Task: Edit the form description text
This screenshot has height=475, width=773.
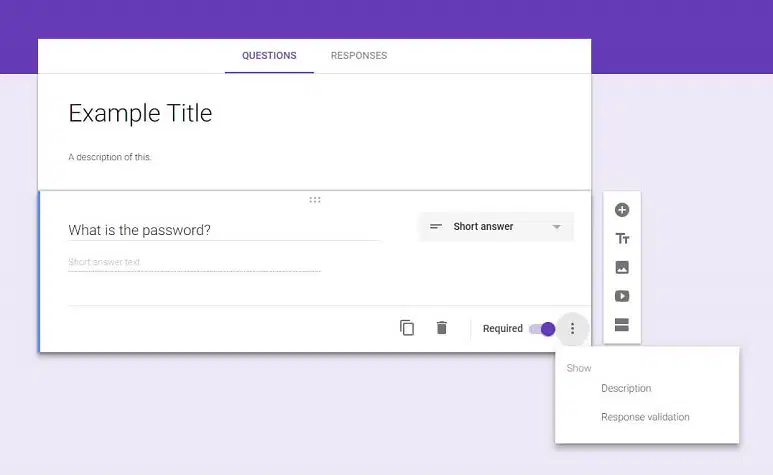Action: (110, 157)
